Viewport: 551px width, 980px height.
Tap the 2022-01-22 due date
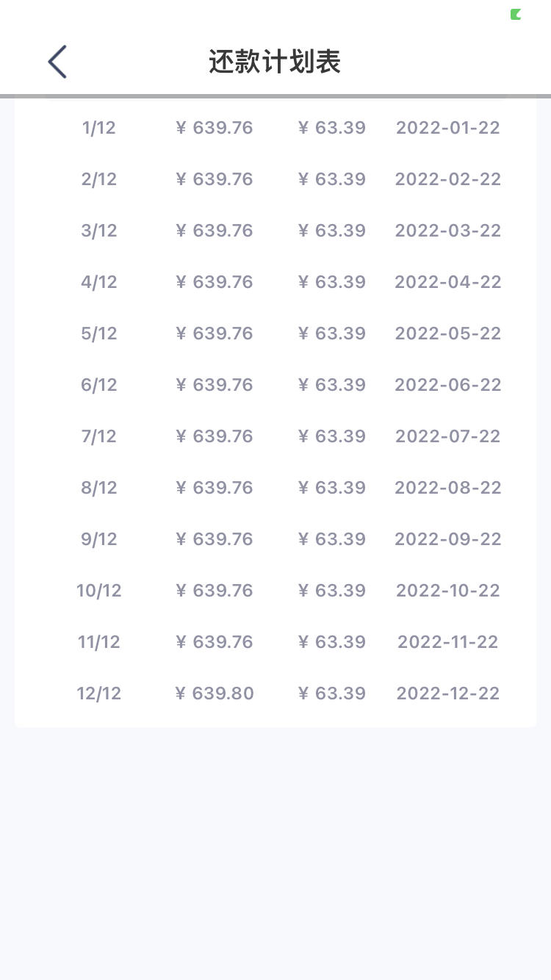point(448,128)
